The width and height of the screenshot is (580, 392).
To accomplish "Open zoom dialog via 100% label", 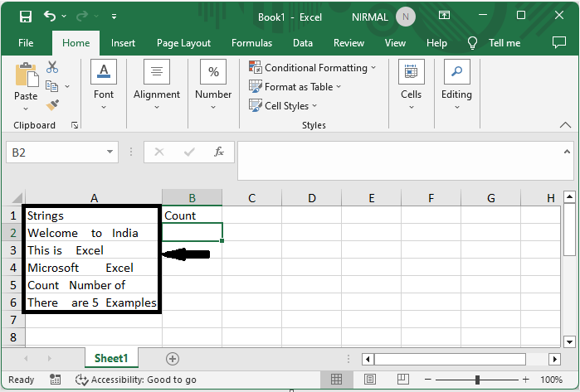I will (551, 380).
